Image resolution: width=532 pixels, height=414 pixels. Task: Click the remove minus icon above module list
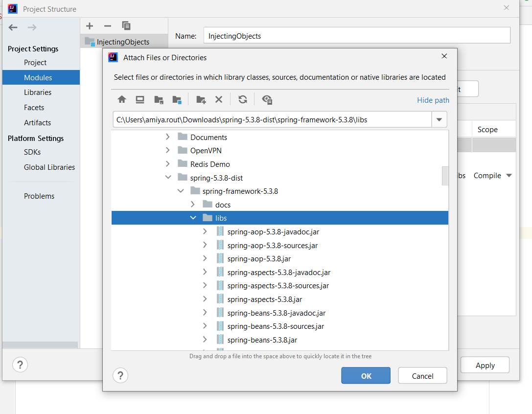click(x=108, y=26)
